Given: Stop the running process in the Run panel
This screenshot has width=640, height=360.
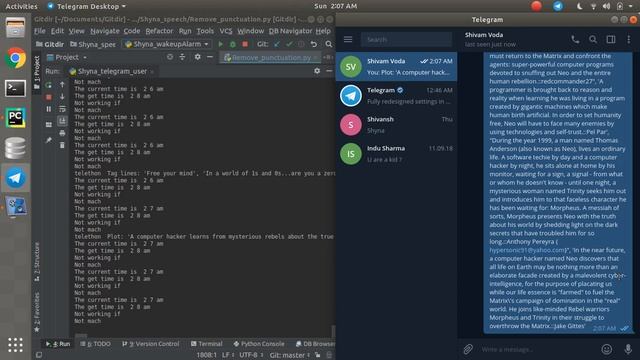Looking at the screenshot, I should 49,97.
